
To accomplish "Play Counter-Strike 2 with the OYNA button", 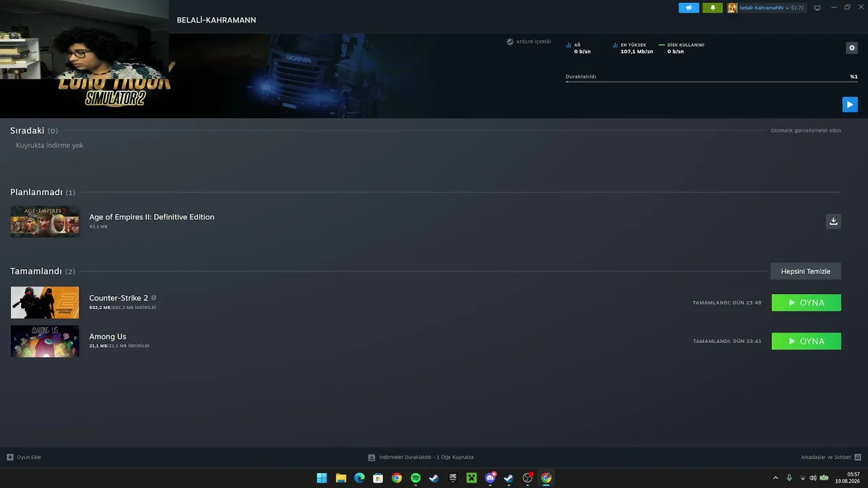I will pos(806,303).
